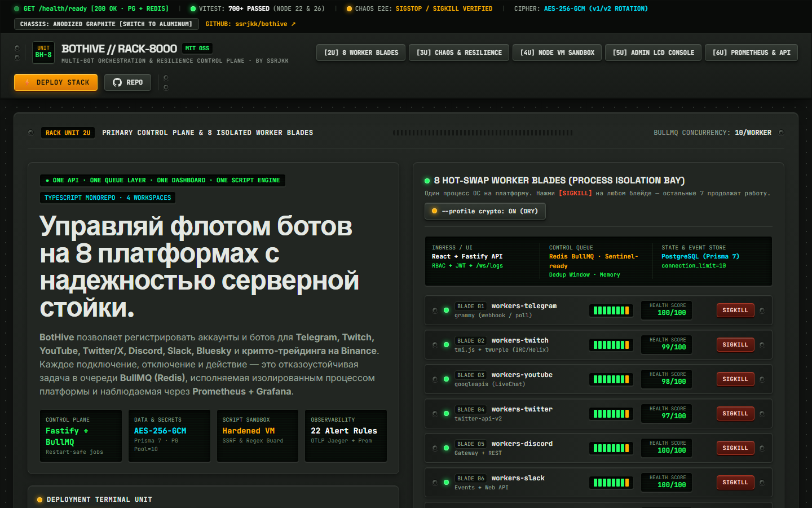Click the Hardened VM Script Sandbox card
The width and height of the screenshot is (812, 508).
coord(258,436)
